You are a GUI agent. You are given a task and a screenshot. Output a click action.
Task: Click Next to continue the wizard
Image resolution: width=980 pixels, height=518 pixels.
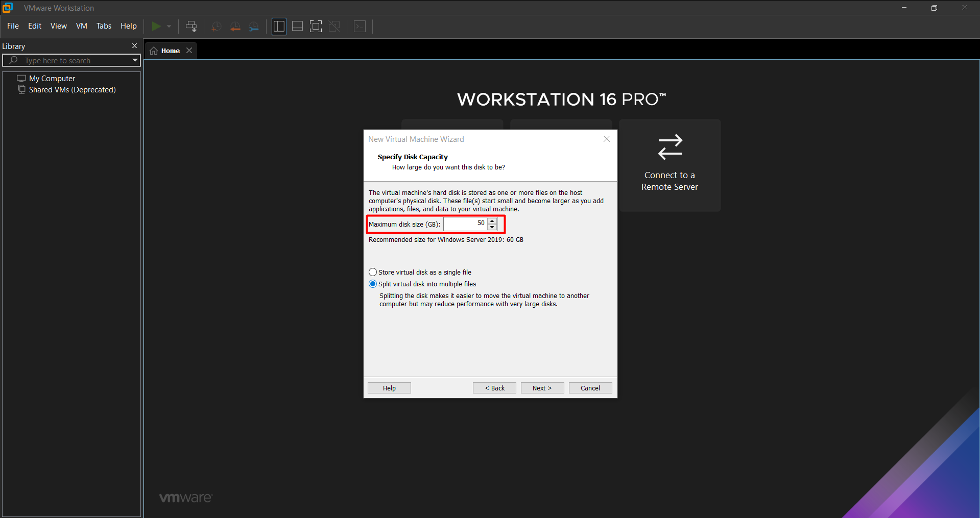[x=542, y=388]
